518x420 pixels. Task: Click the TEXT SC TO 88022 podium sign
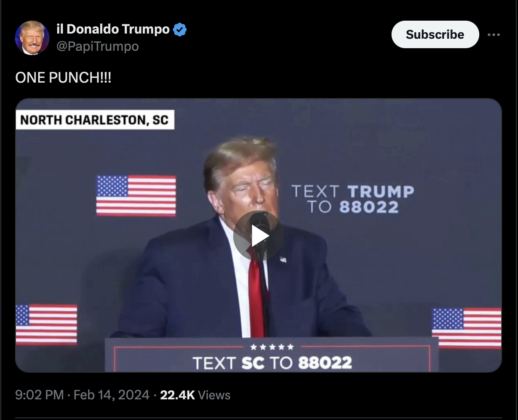tap(272, 363)
